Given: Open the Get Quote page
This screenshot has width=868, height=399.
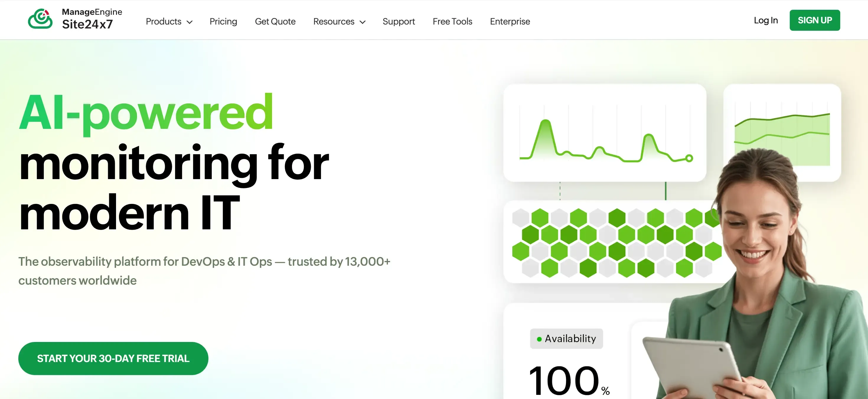Looking at the screenshot, I should [275, 21].
